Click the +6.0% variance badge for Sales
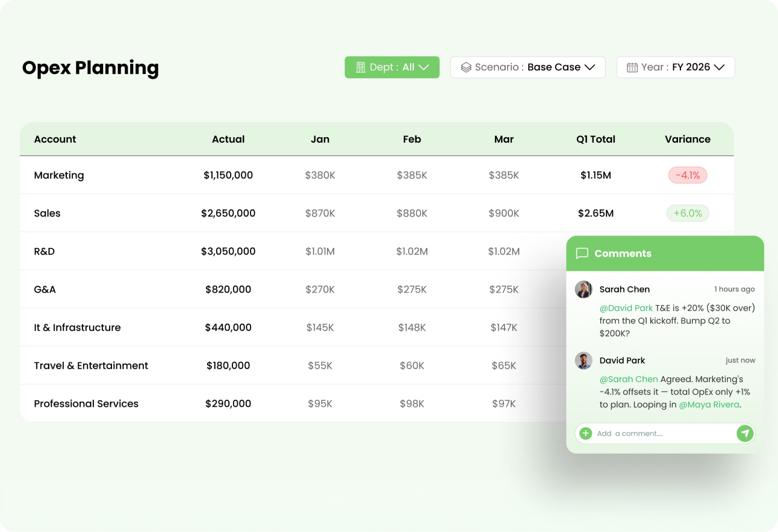 688,213
